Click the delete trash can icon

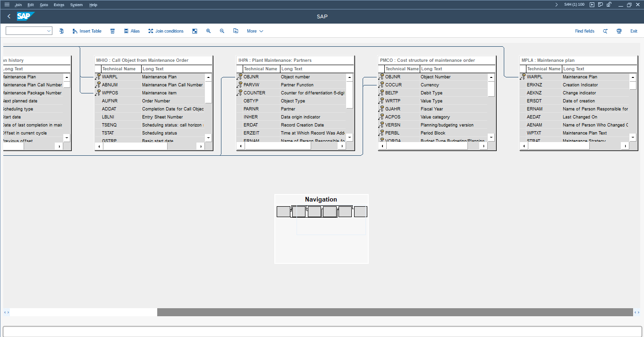pos(112,31)
